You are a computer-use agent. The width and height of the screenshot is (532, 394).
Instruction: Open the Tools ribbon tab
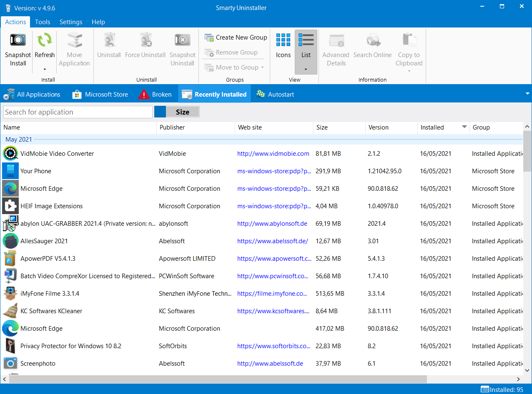click(x=43, y=22)
